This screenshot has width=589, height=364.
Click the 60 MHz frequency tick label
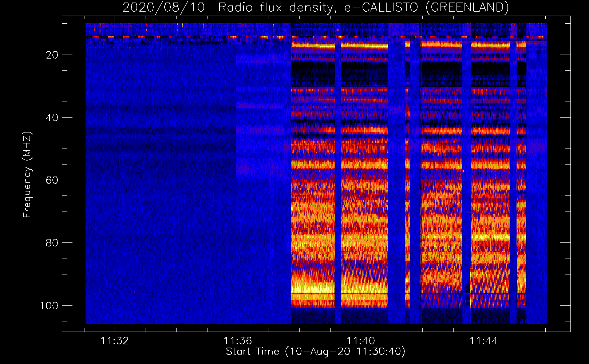[x=52, y=180]
